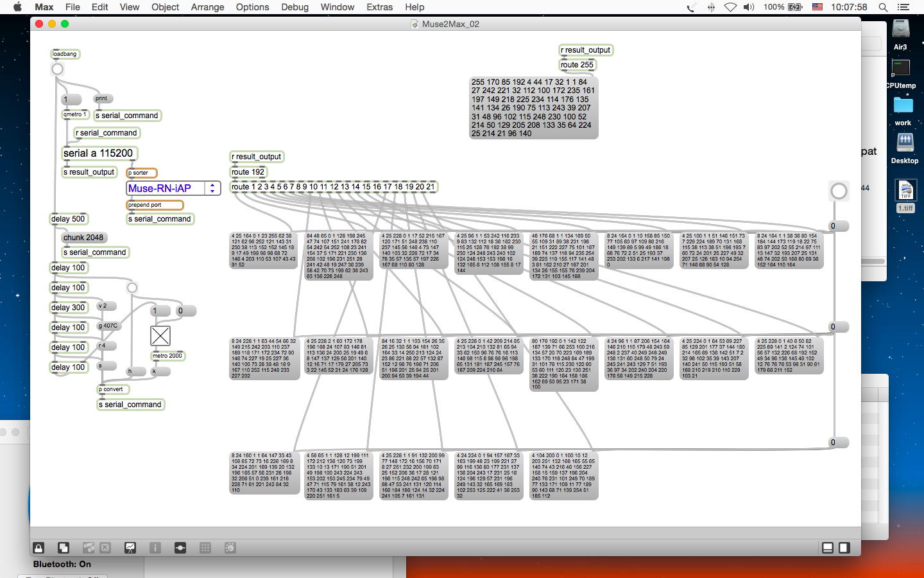Screen dimensions: 924x578
Task: Open Spotlight search magnifier icon
Action: (x=883, y=7)
